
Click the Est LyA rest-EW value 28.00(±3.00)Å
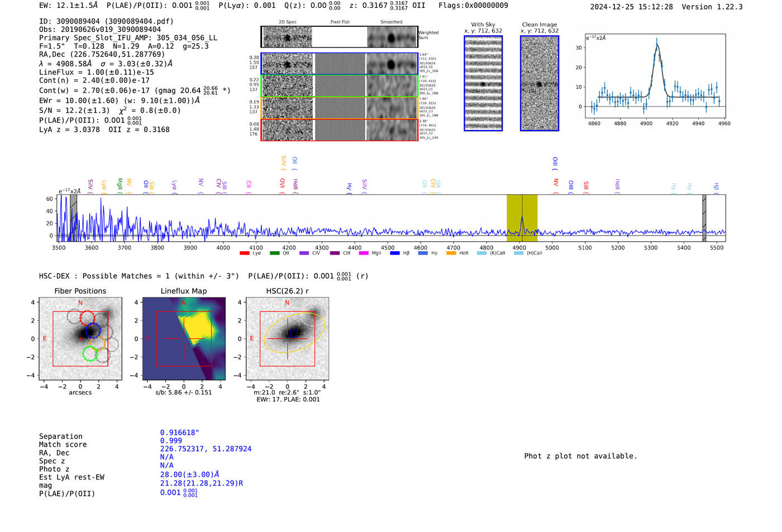189,475
